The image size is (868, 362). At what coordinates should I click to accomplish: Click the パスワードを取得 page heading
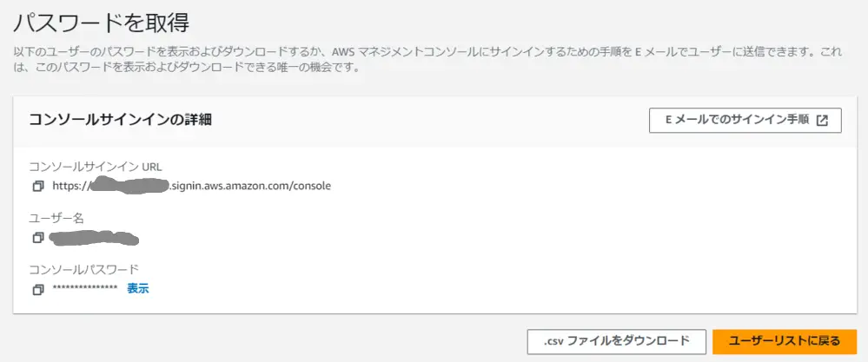102,23
